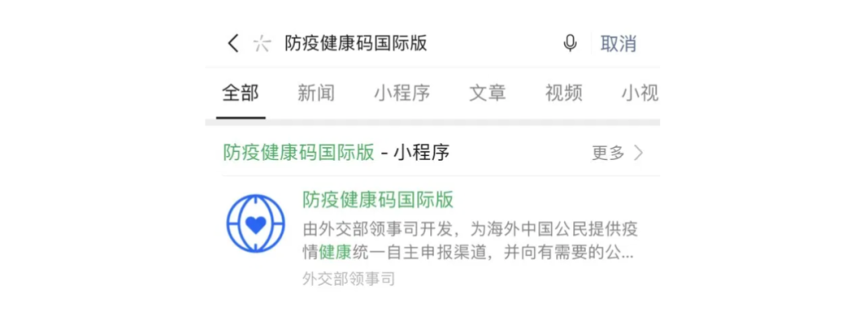Click the description starting with 由外交部领事司开发
868x325 pixels.
pos(470,241)
